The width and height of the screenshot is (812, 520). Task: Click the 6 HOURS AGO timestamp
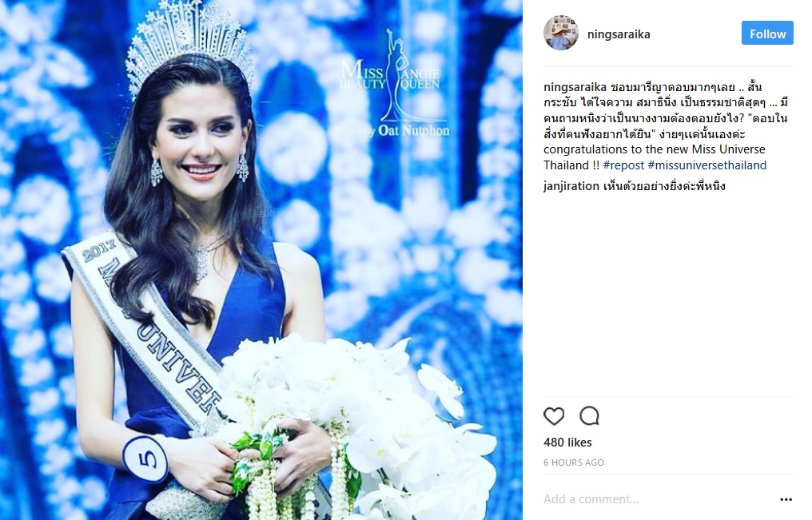[573, 462]
